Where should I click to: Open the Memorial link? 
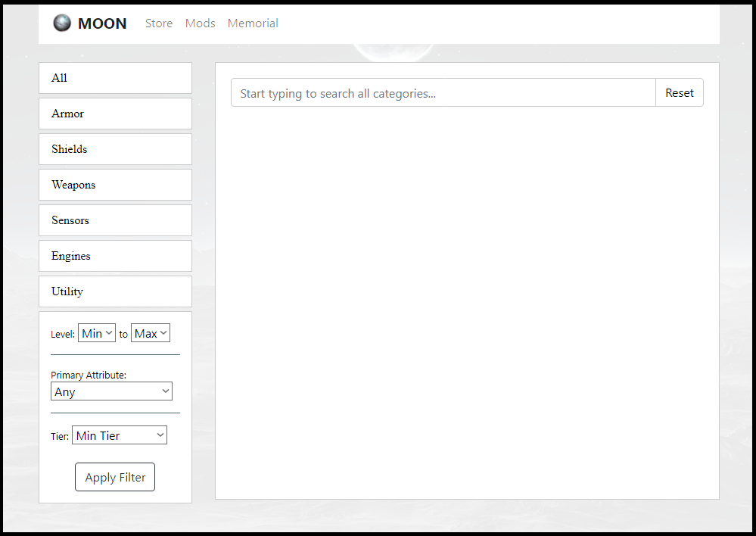point(253,23)
